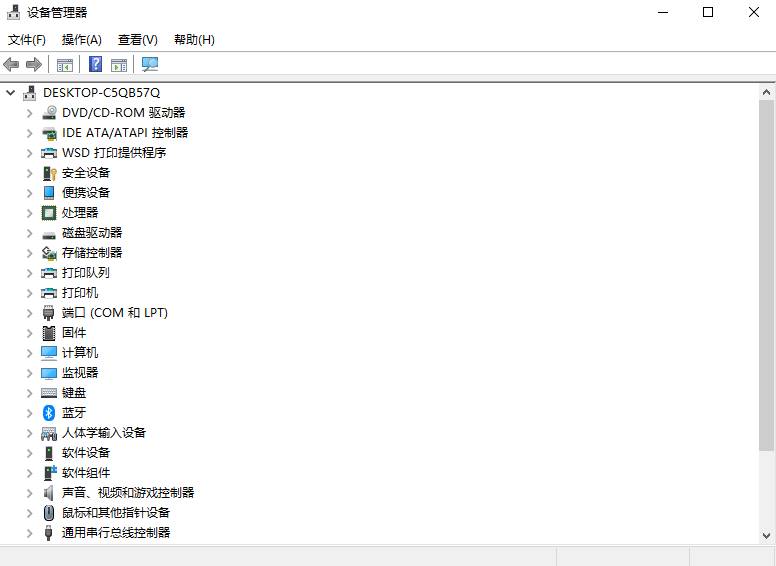Click the scrollbar down arrow

click(x=766, y=535)
